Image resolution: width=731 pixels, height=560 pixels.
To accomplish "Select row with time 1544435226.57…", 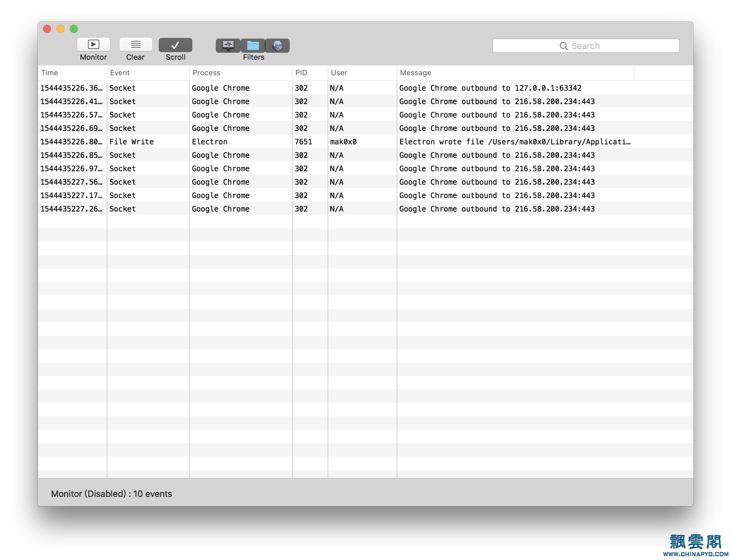I will (x=365, y=114).
